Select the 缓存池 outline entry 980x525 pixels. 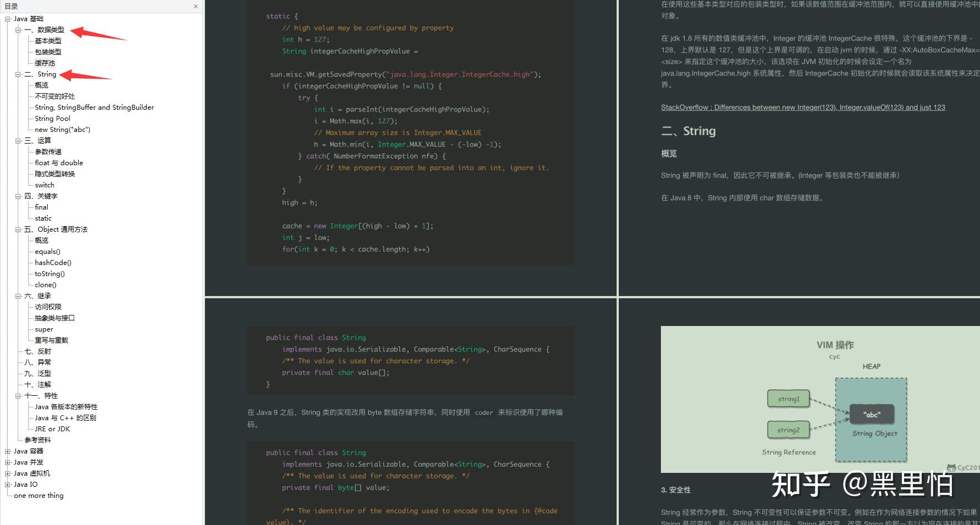[x=45, y=63]
